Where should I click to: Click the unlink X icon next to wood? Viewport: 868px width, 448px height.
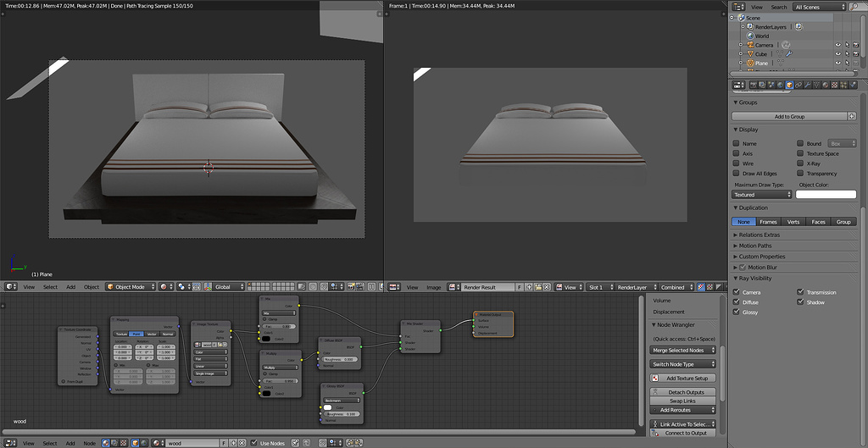click(242, 443)
